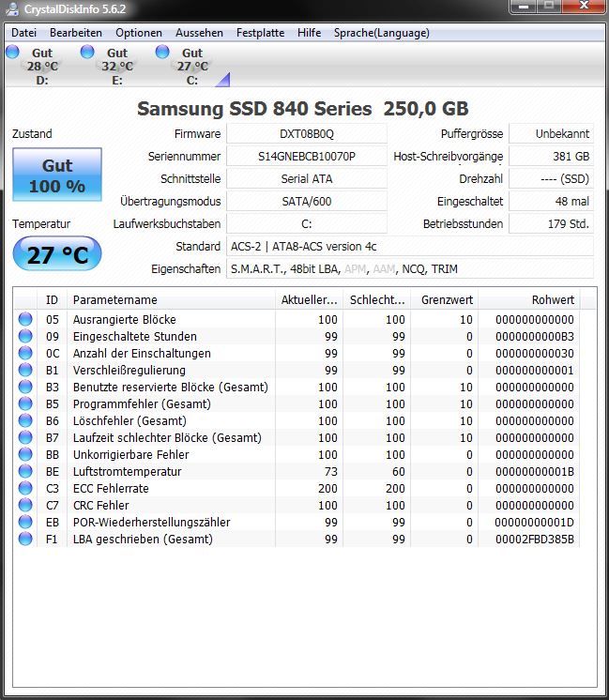Click the Aktueller... column header

(309, 299)
